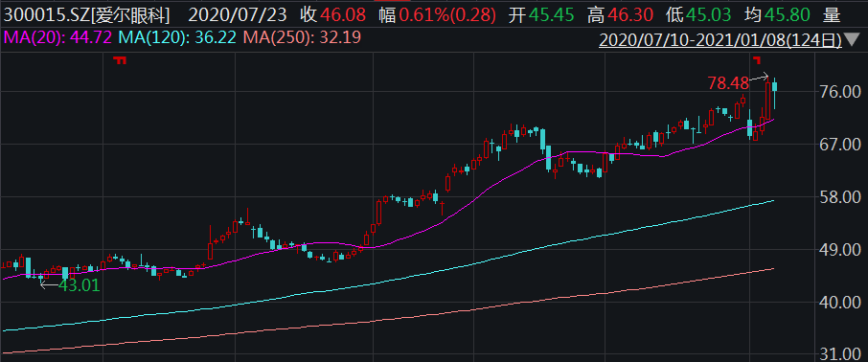This screenshot has height=362, width=868.
Task: Open the date range dropdown triangle
Action: point(853,40)
